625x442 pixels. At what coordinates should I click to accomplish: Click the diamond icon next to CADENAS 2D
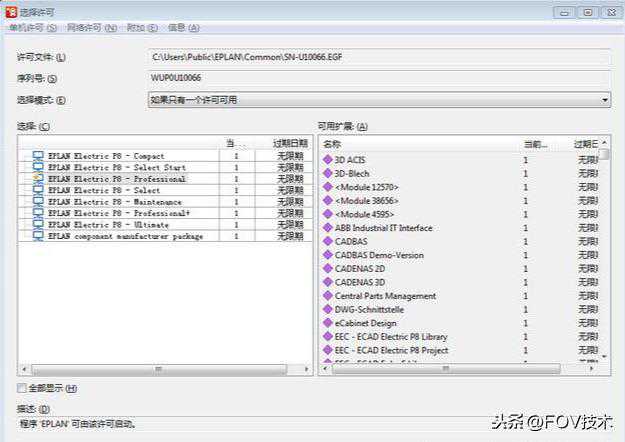pyautogui.click(x=327, y=269)
